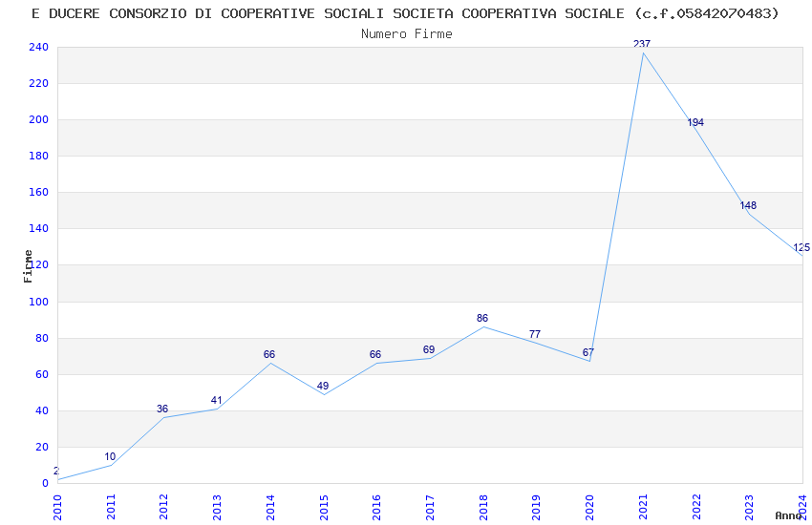Click the y-axis value 140
The image size is (812, 525).
click(39, 228)
